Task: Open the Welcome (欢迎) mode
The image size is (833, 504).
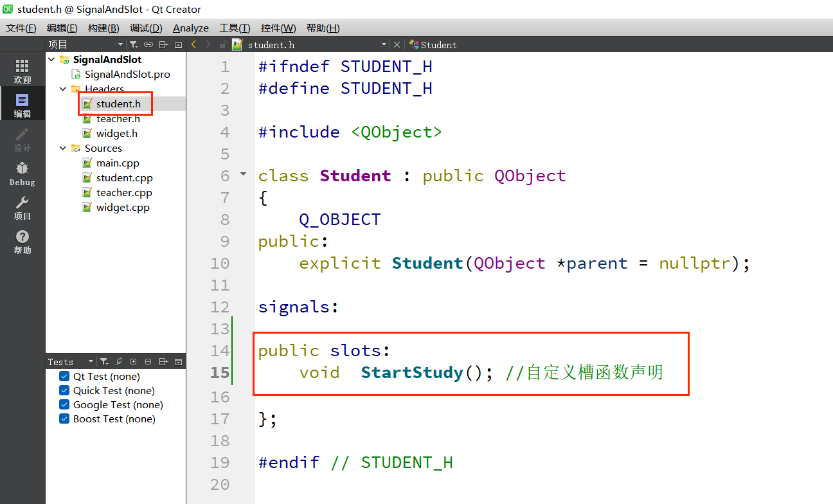Action: 22,71
